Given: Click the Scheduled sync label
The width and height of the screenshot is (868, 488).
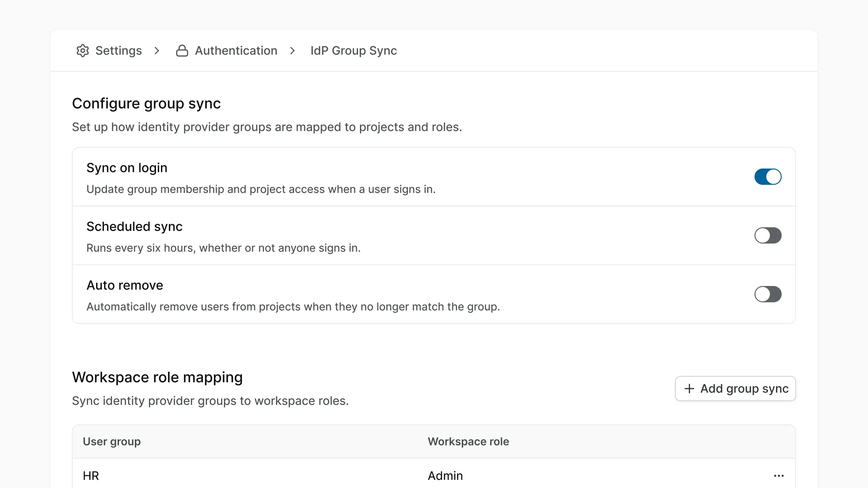Looking at the screenshot, I should [134, 226].
